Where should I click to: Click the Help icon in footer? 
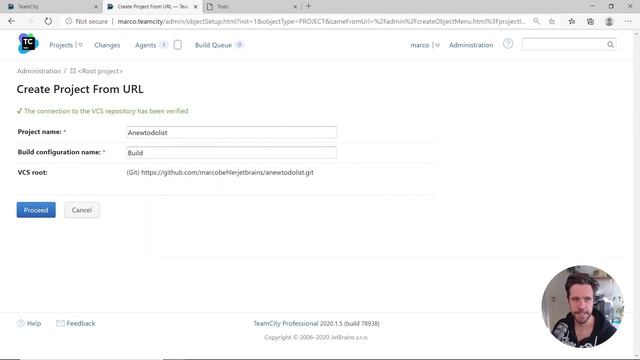point(21,323)
